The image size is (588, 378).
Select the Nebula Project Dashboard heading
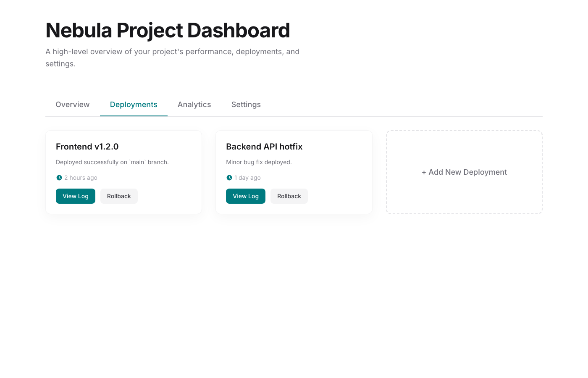coord(168,30)
